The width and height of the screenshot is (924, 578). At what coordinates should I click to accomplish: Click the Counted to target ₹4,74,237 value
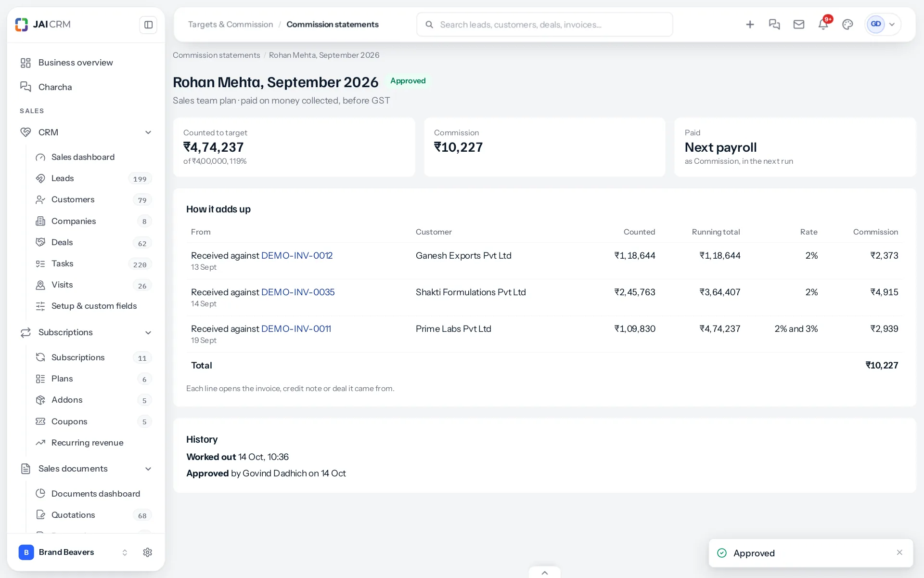214,147
